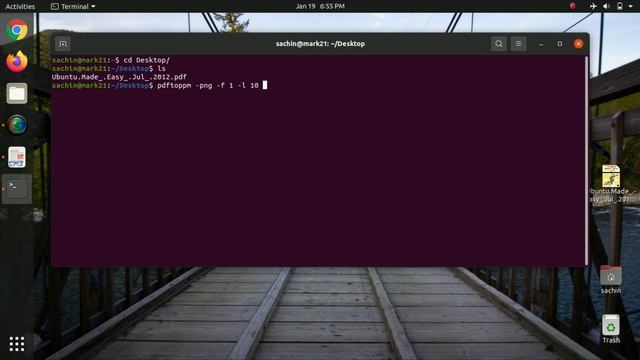Click the battery icon in the top bar
Image resolution: width=640 pixels, height=360 pixels.
(620, 6)
